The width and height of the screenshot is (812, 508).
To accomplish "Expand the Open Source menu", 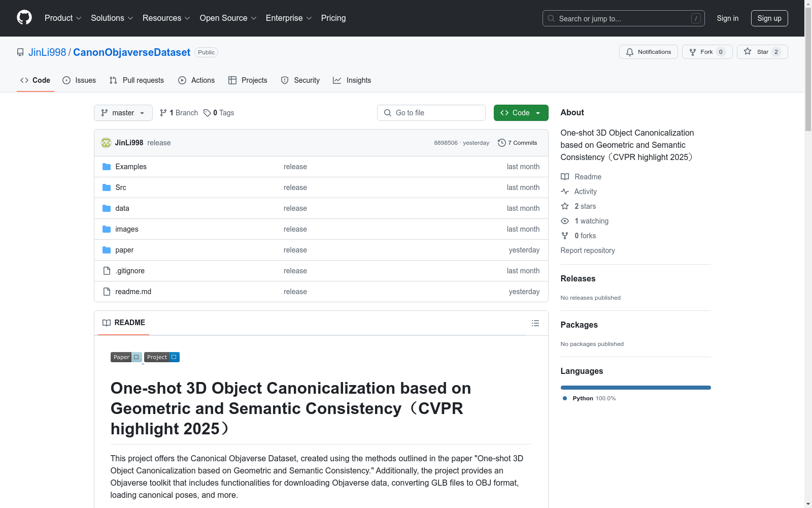I will (228, 18).
